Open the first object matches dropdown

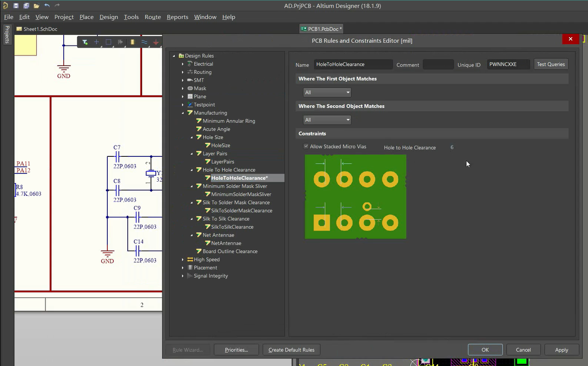327,92
